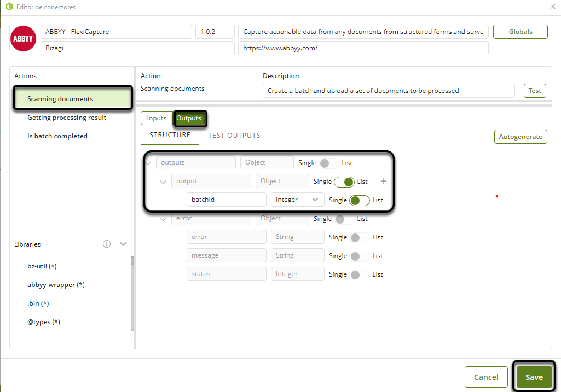561x392 pixels.
Task: Switch to the Outputs tab
Action: tap(189, 118)
